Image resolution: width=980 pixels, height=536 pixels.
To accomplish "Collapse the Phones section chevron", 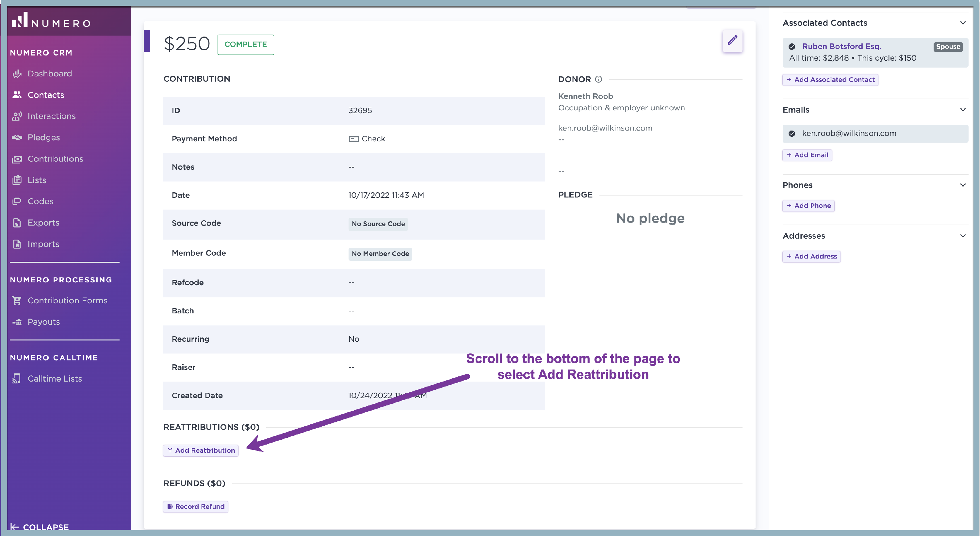I will (x=962, y=185).
